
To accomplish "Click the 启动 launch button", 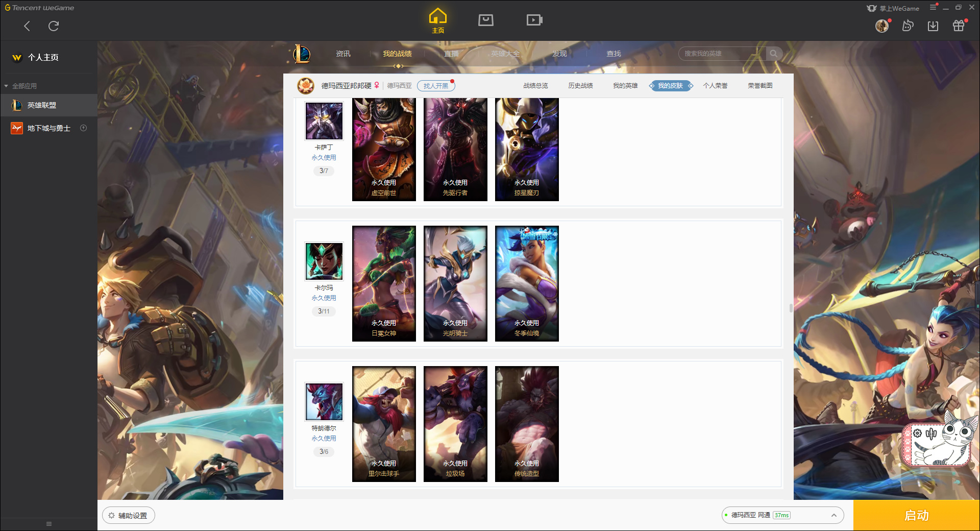I will [x=917, y=516].
